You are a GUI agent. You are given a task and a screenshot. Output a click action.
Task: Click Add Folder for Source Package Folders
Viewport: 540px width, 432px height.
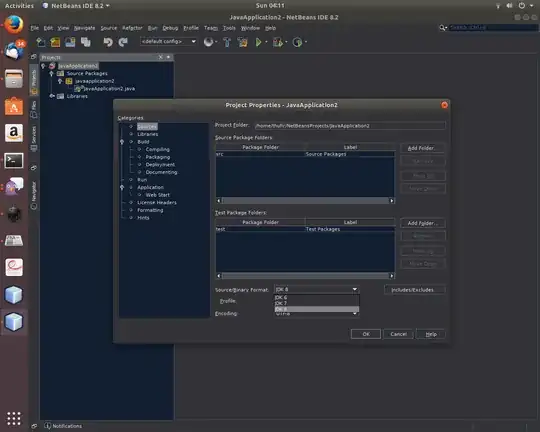[x=423, y=148]
